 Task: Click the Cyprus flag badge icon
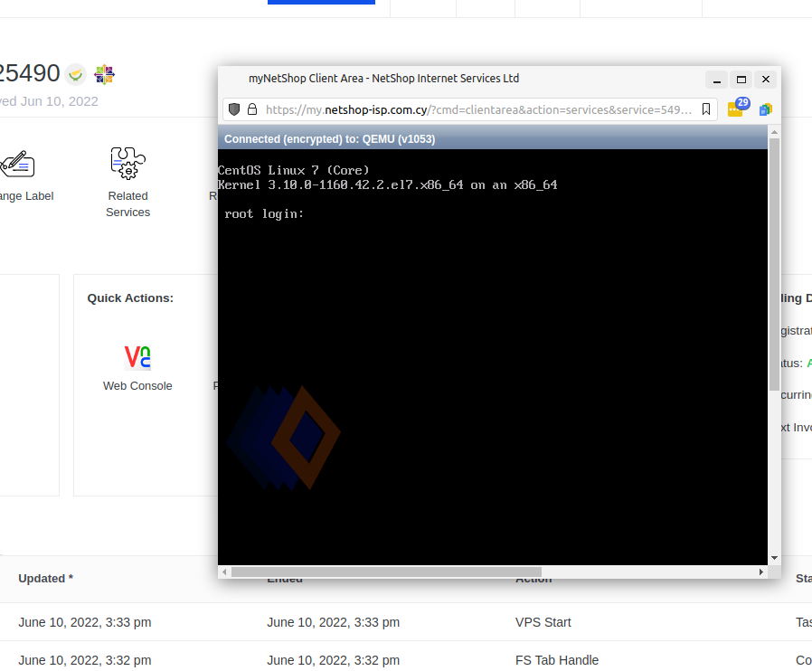click(76, 74)
